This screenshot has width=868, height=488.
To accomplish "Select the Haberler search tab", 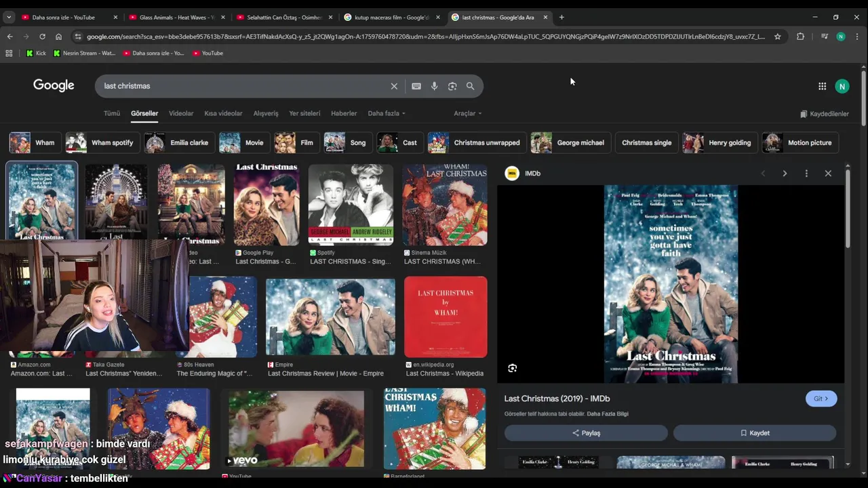I will (x=344, y=113).
